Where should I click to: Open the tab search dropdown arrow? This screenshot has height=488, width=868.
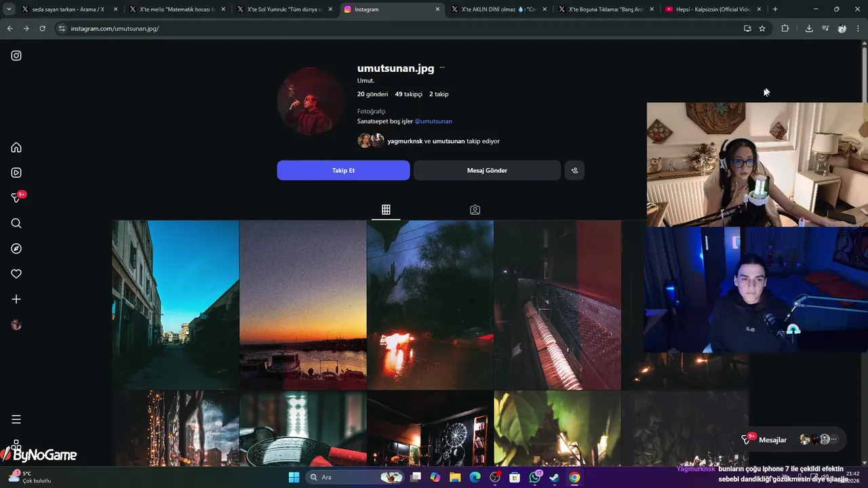pos(9,9)
